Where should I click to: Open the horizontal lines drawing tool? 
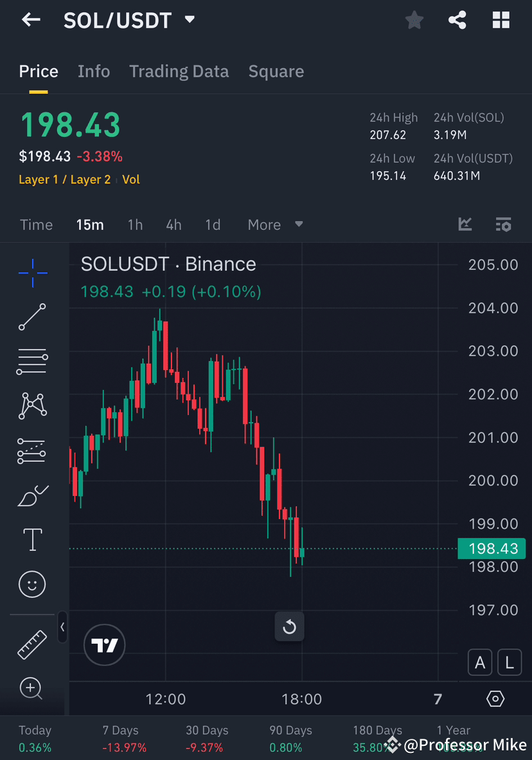point(32,361)
